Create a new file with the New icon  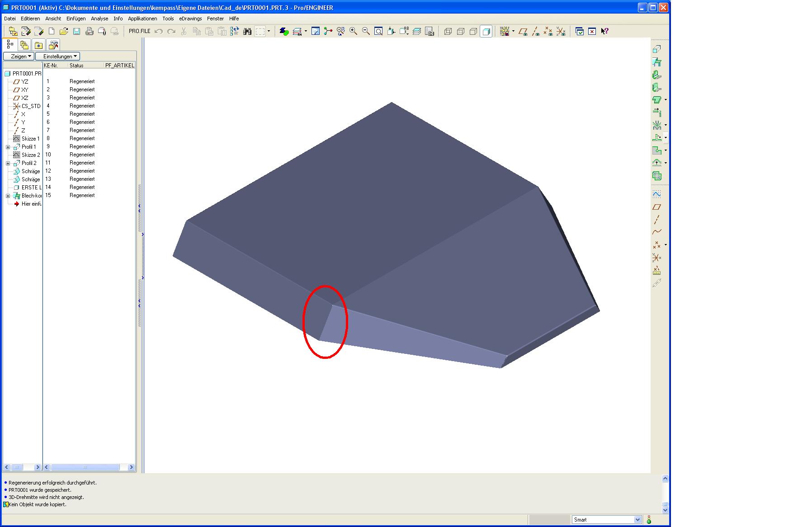click(x=52, y=31)
